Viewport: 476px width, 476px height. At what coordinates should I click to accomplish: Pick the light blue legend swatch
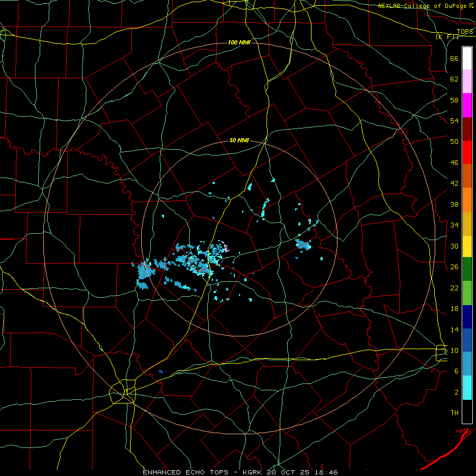click(467, 364)
